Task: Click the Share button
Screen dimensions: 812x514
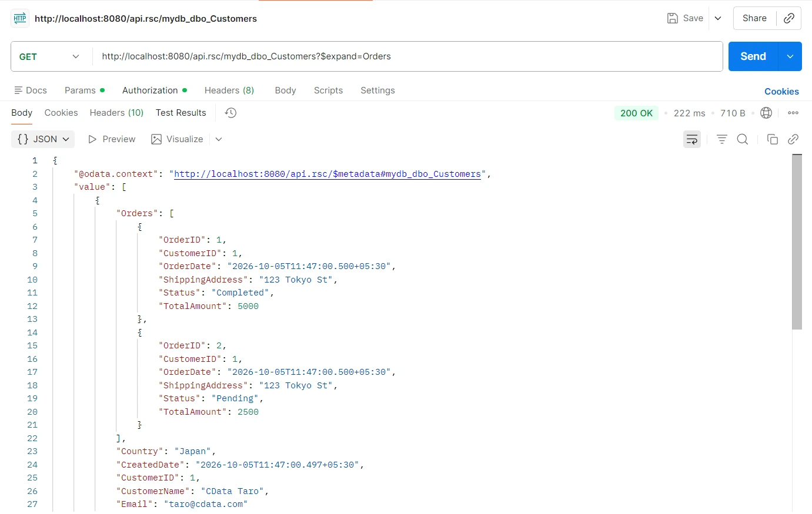Action: click(754, 18)
